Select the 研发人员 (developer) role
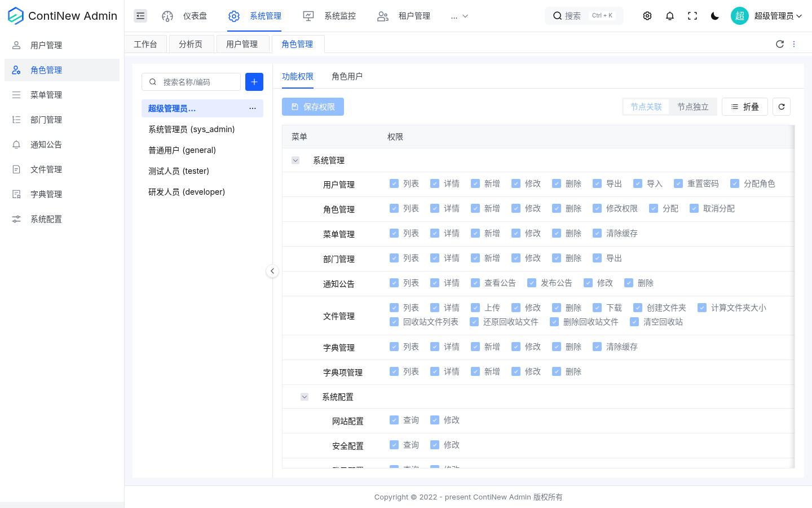The width and height of the screenshot is (812, 508). [202, 192]
